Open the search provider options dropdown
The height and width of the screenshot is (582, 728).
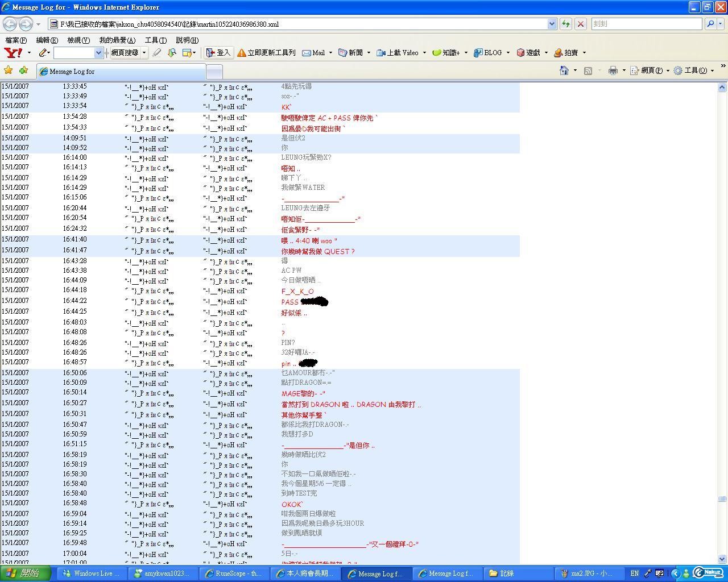point(721,24)
